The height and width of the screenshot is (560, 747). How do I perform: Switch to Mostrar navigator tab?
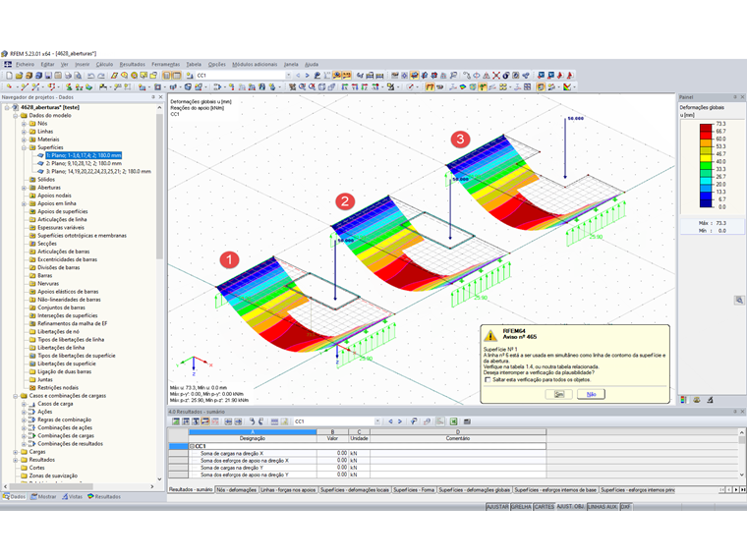tap(43, 497)
